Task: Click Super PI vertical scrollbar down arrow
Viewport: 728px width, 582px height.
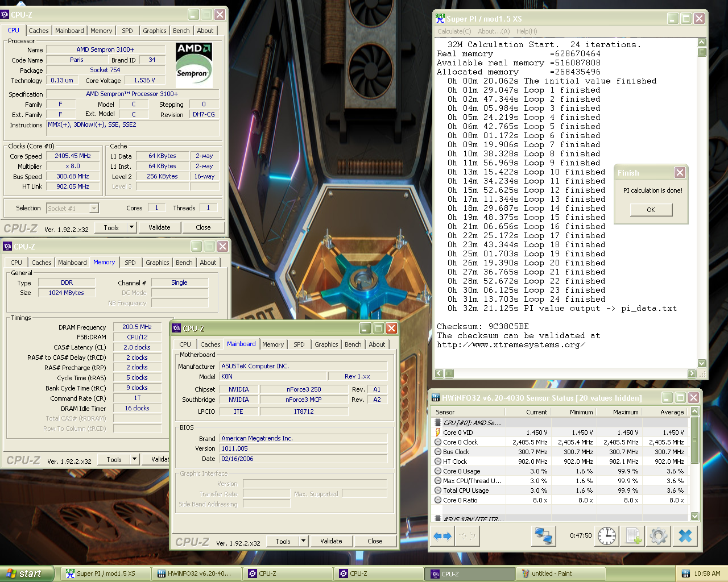Action: click(702, 363)
